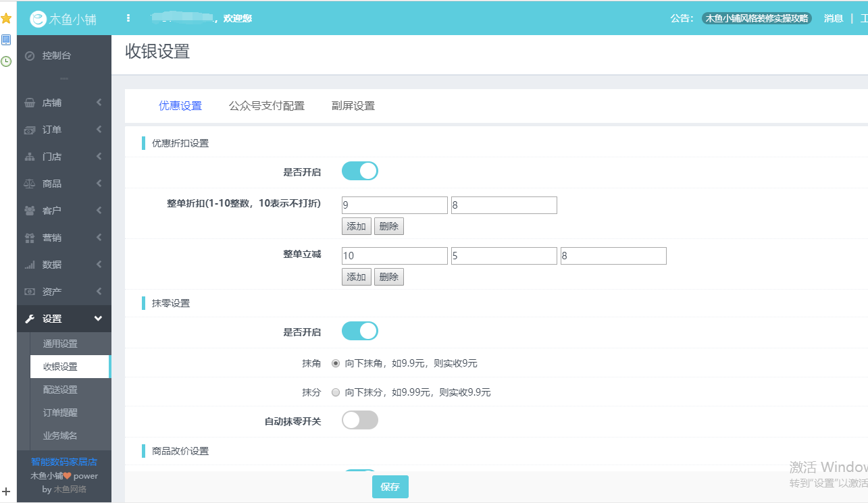Click the 智能数码家居店 shop link
Viewport: 868px width, 503px height.
[64, 462]
